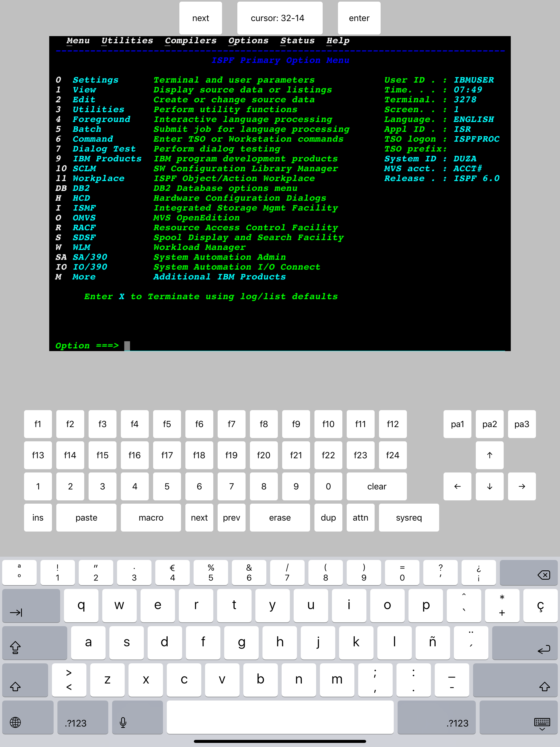Click the Option ===> input field
The image size is (560, 747).
(314, 346)
